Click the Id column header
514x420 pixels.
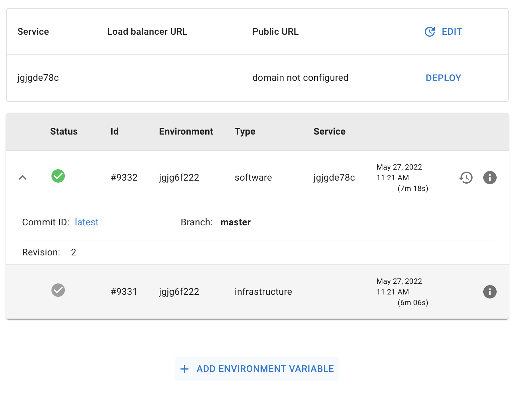[x=114, y=132]
